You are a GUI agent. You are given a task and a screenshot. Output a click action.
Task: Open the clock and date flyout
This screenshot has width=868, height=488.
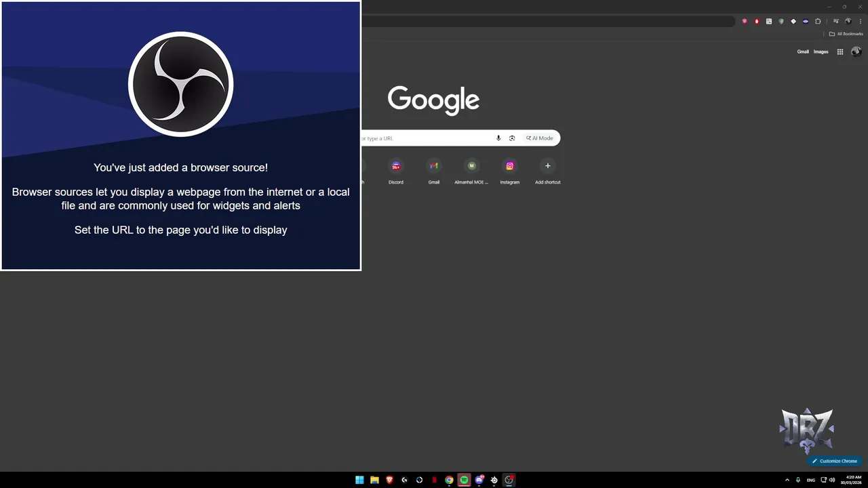(x=852, y=480)
